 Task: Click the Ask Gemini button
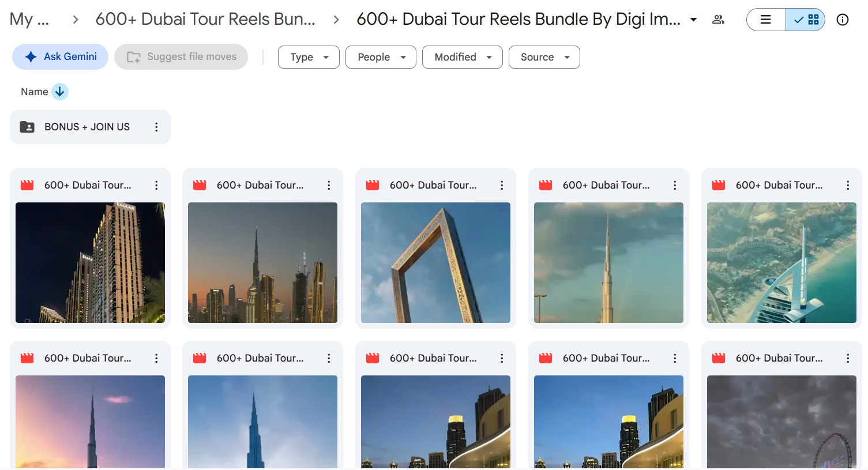[60, 57]
